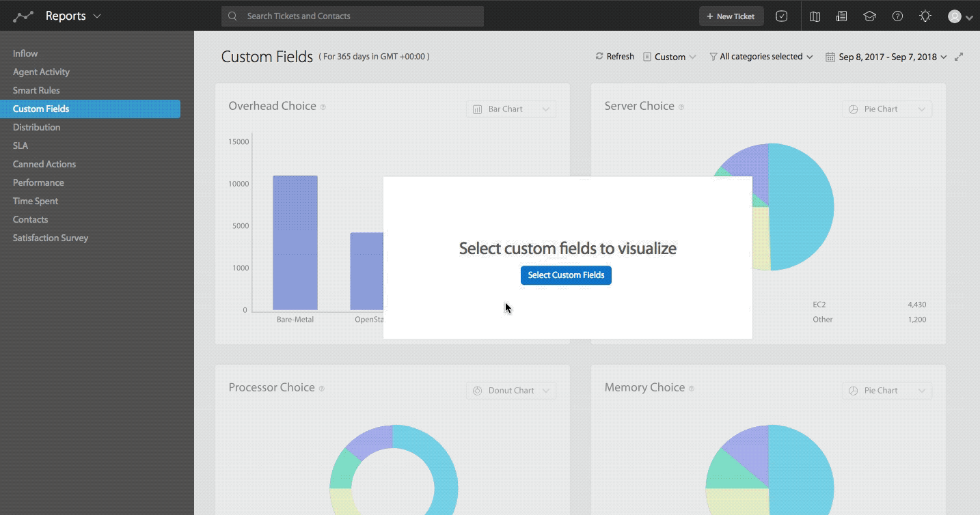This screenshot has height=515, width=980.
Task: Open the Pie Chart dropdown for Server Choice
Action: click(886, 109)
